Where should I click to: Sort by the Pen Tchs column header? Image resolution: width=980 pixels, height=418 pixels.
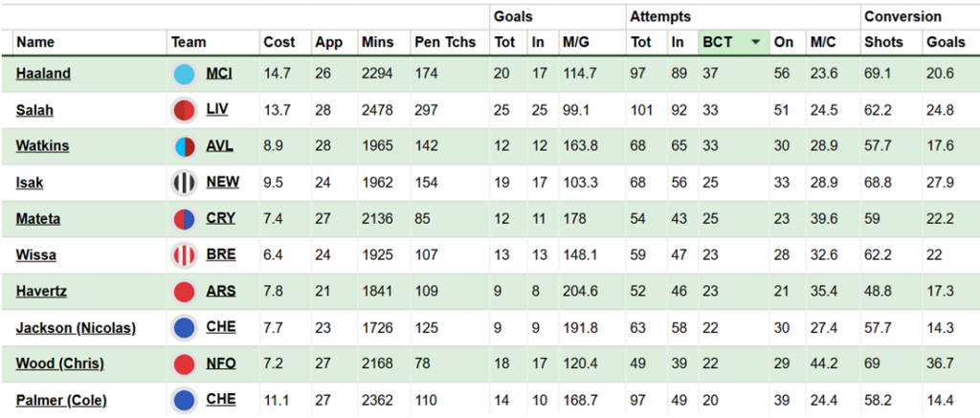click(439, 42)
